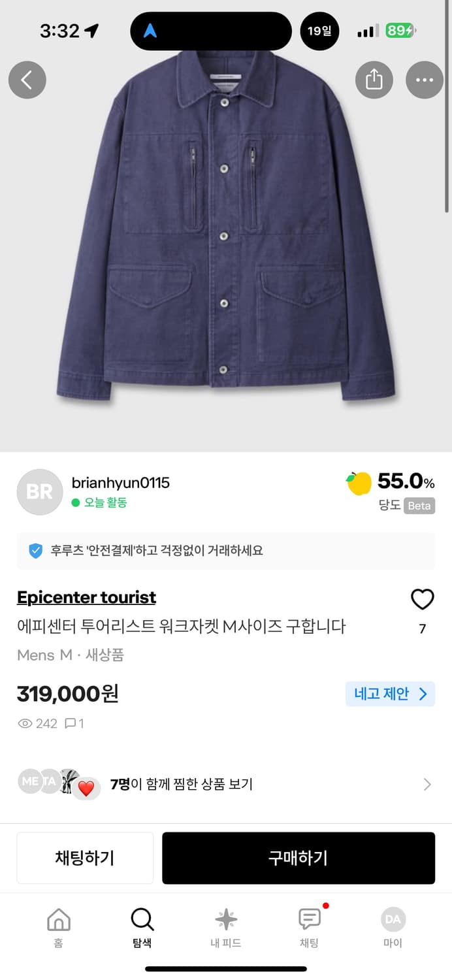Open the share options for this listing
Screen dimensions: 452x980
[x=374, y=80]
